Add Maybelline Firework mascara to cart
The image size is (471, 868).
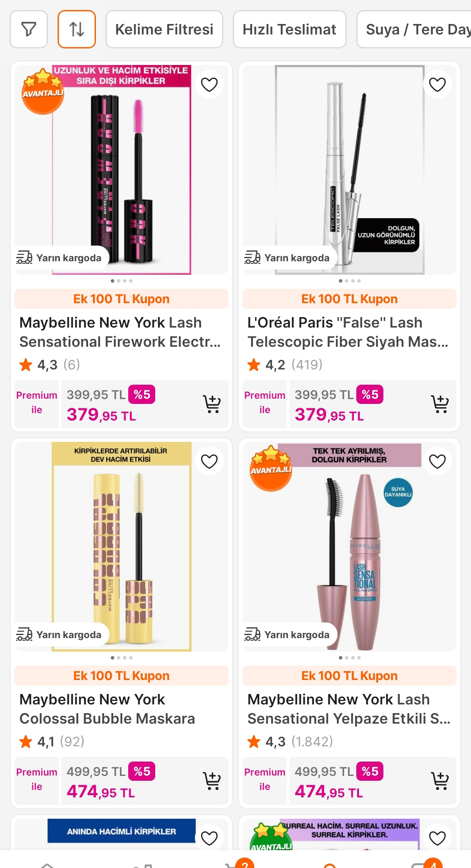point(212,404)
